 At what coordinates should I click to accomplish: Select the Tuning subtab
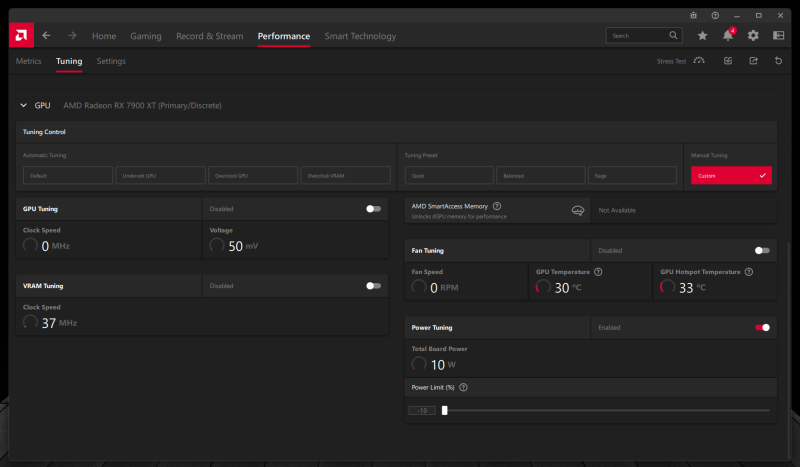pos(69,61)
